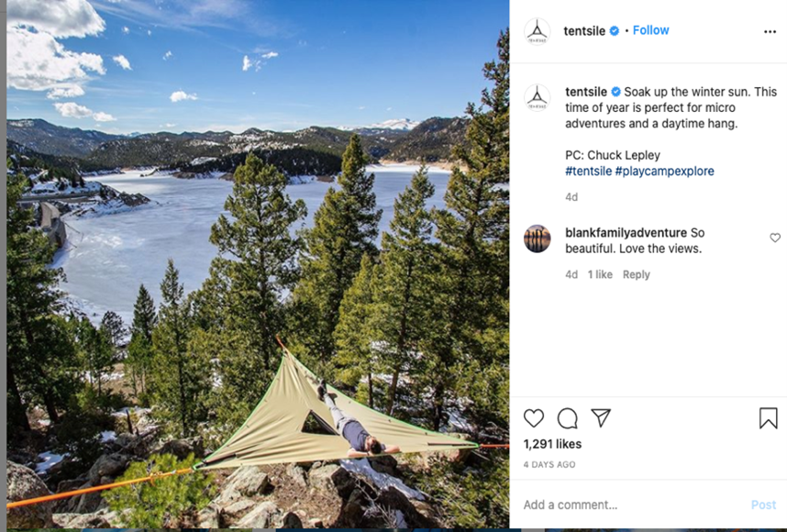Open the #tentsile hashtag

point(588,172)
